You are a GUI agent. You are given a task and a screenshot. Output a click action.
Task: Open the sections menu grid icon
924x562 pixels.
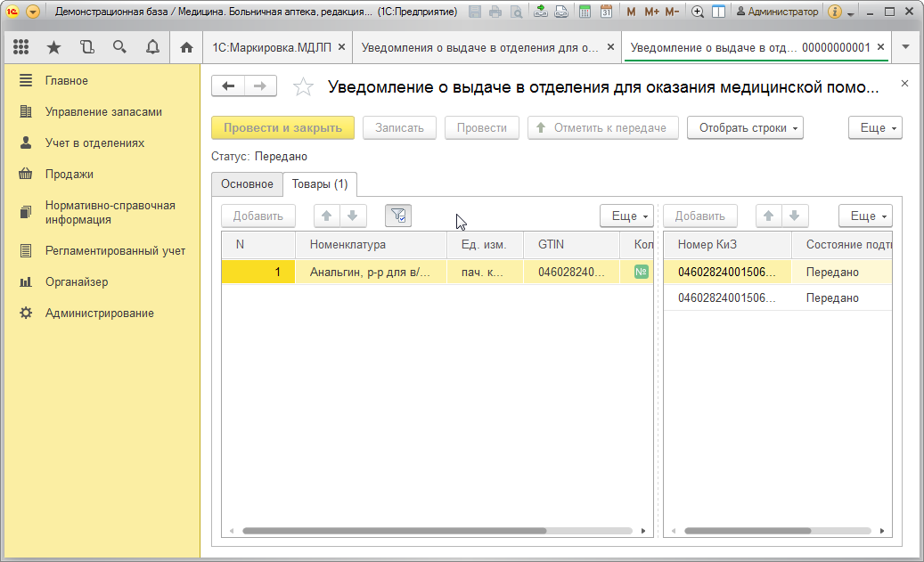point(21,47)
